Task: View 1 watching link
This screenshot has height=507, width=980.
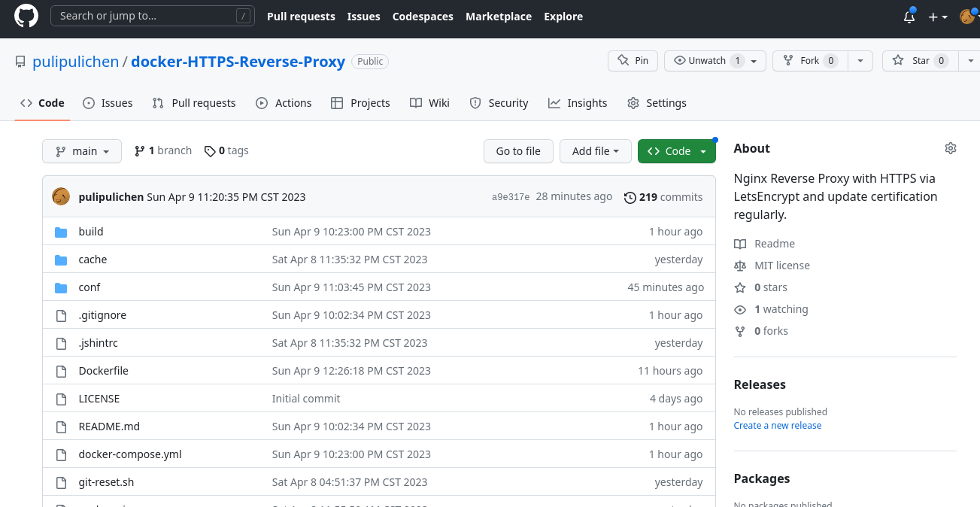Action: tap(771, 309)
